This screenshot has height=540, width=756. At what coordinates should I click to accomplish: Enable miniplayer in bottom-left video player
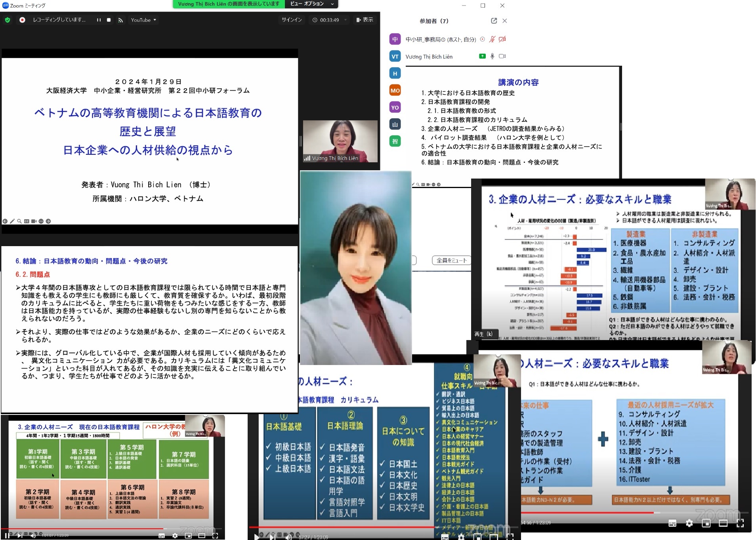tap(188, 536)
